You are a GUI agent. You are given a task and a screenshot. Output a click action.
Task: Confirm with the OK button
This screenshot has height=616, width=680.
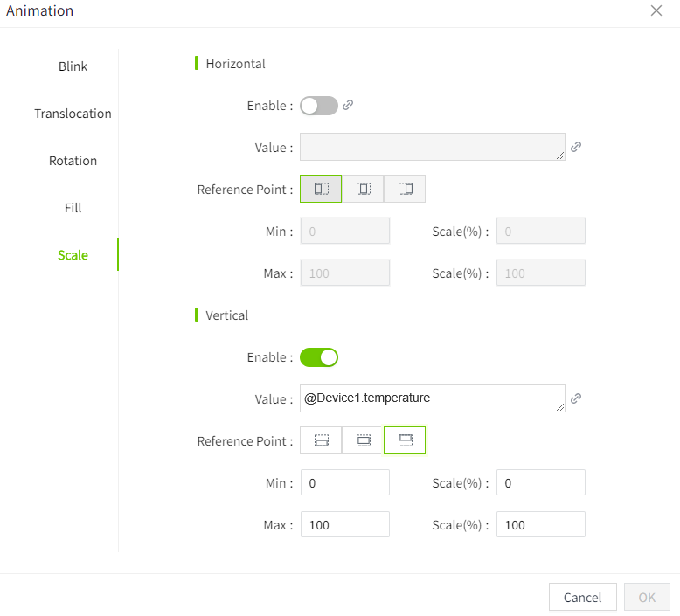pos(647,598)
